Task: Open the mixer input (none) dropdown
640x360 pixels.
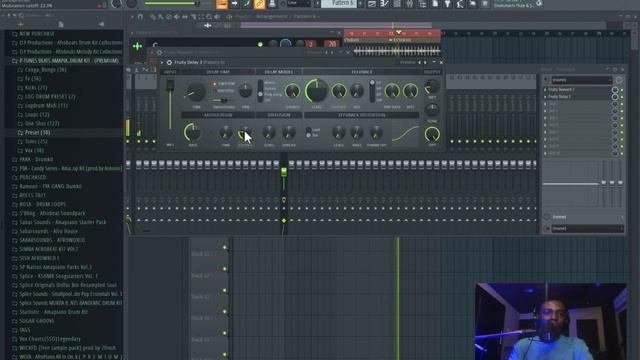Action: click(582, 80)
